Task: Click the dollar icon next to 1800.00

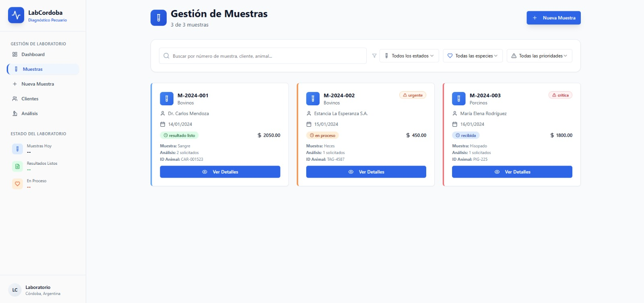Action: [552, 135]
